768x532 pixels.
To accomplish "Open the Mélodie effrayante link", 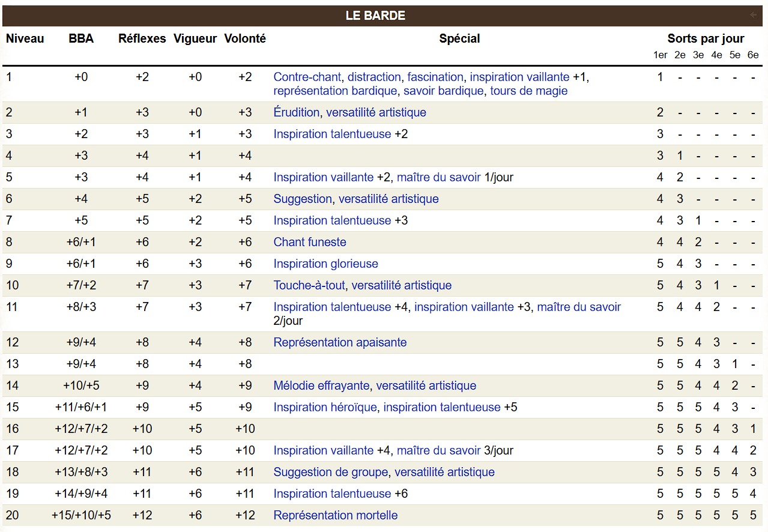I will click(x=321, y=386).
